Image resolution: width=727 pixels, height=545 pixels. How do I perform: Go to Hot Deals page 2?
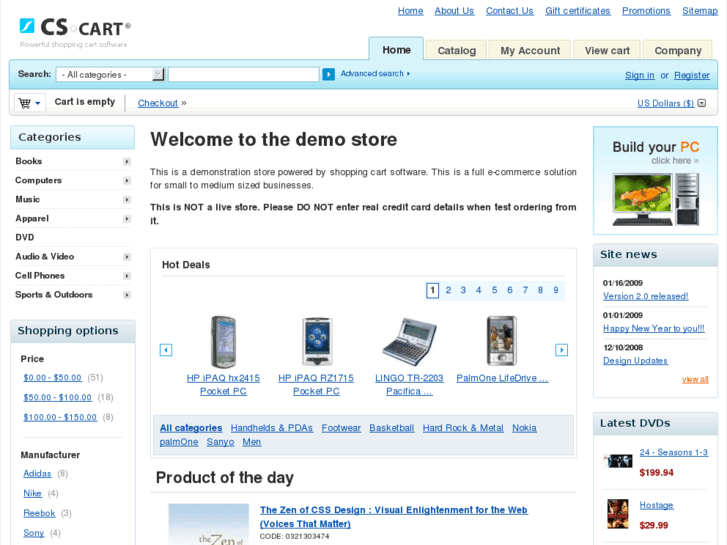[448, 290]
